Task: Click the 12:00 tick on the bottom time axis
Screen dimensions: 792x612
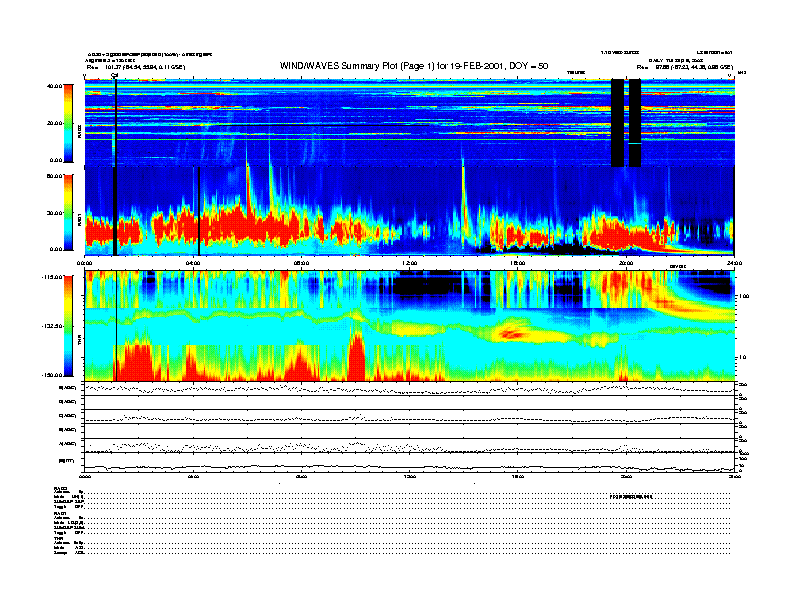Action: coord(410,476)
